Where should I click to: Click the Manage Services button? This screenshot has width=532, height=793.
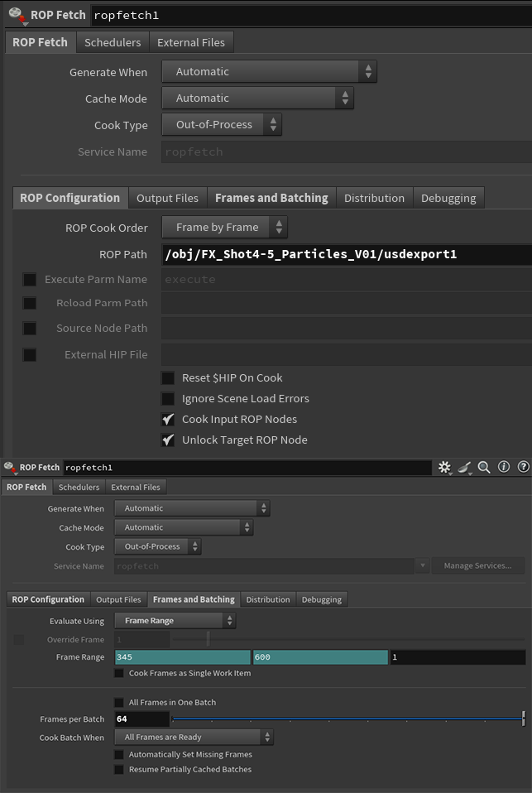coord(476,566)
